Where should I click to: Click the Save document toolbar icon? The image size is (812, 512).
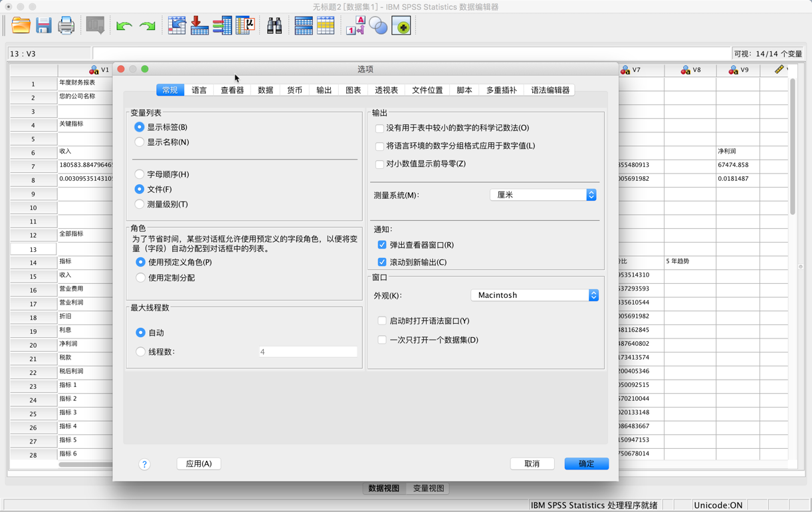(44, 25)
